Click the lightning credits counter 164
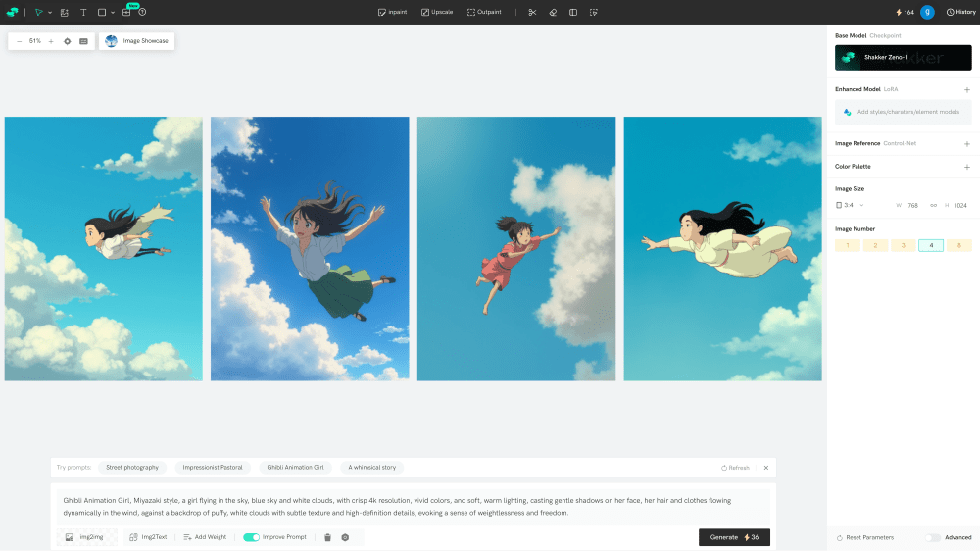Screen dimensions: 980x551 (x=905, y=12)
